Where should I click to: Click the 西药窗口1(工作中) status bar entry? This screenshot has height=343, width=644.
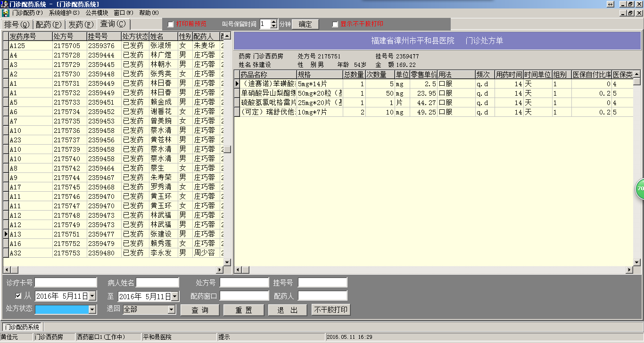(108, 337)
